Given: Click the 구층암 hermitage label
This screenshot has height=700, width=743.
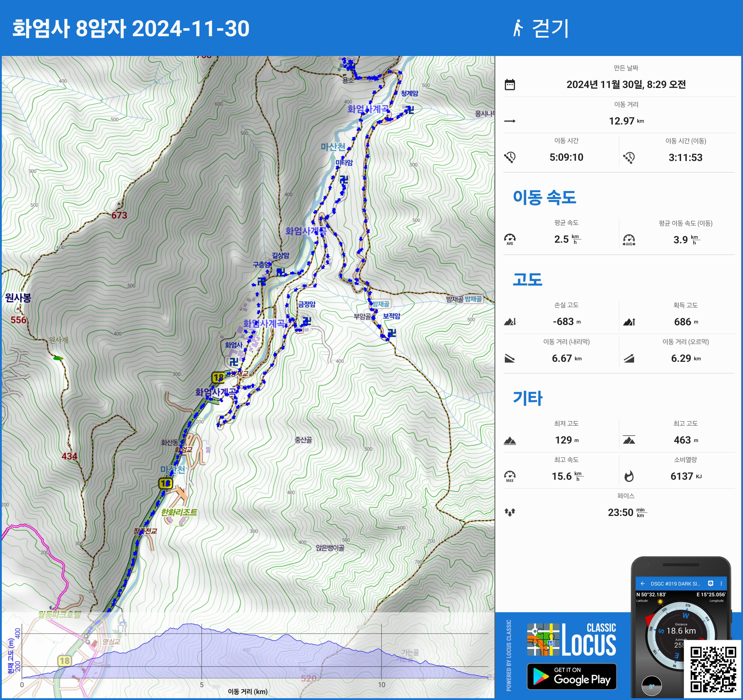Looking at the screenshot, I should click(x=262, y=265).
